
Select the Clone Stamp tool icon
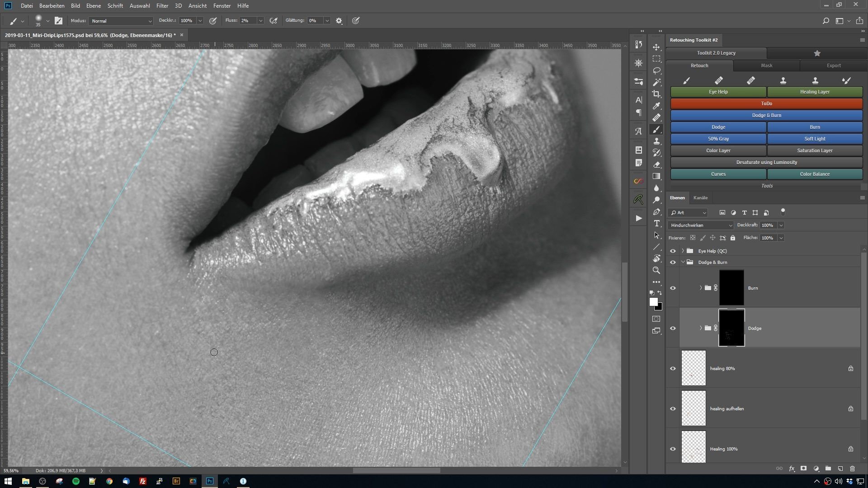coord(657,141)
